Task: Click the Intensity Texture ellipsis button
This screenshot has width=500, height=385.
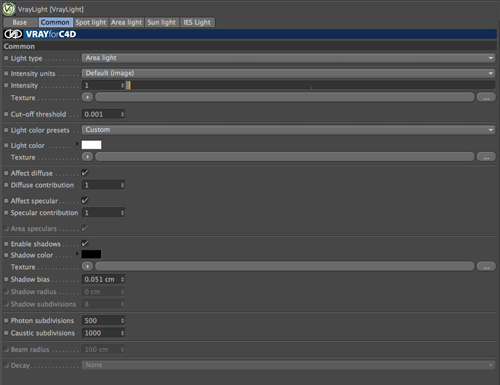Action: click(x=486, y=97)
